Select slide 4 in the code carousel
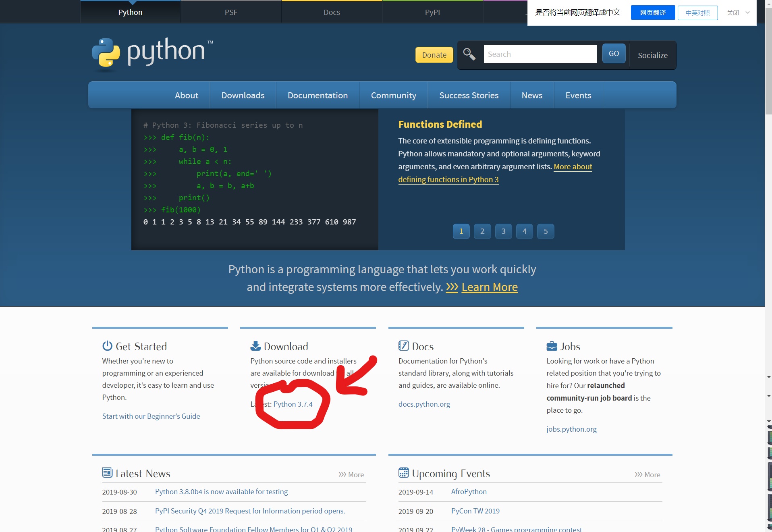The height and width of the screenshot is (532, 772). click(x=525, y=231)
